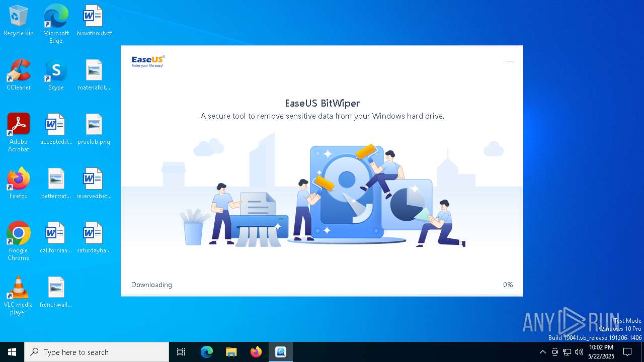Open the network status tray icon
644x362 pixels.
point(567,352)
